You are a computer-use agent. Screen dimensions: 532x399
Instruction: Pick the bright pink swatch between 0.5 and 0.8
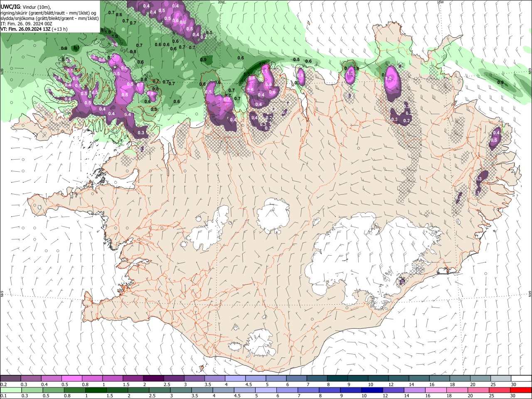pyautogui.click(x=71, y=378)
